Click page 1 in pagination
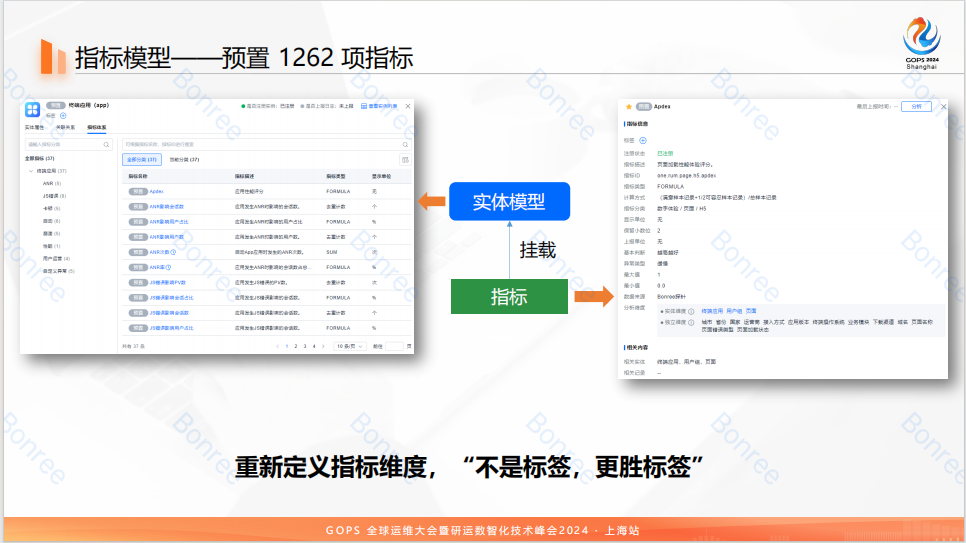This screenshot has width=966, height=543. (287, 346)
